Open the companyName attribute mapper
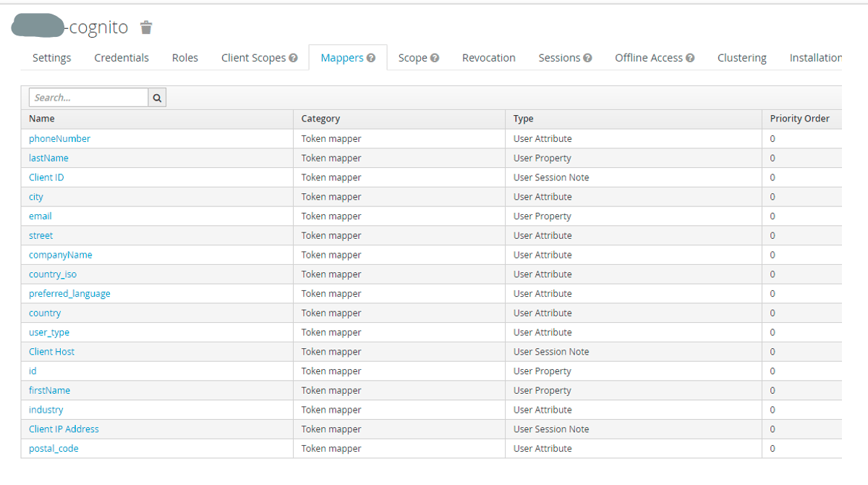 [x=60, y=255]
